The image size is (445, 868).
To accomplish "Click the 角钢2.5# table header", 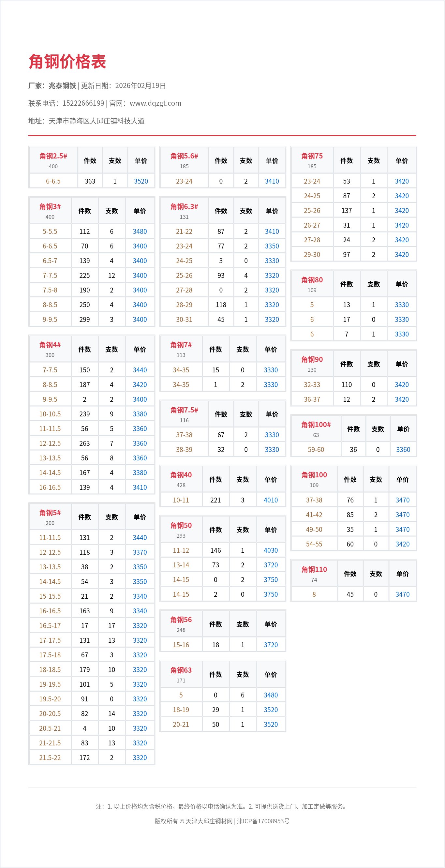I will tap(53, 160).
